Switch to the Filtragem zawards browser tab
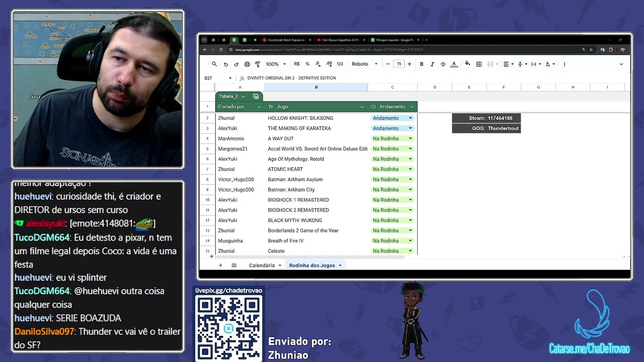Screen dimensions: 644x362 pos(394,40)
